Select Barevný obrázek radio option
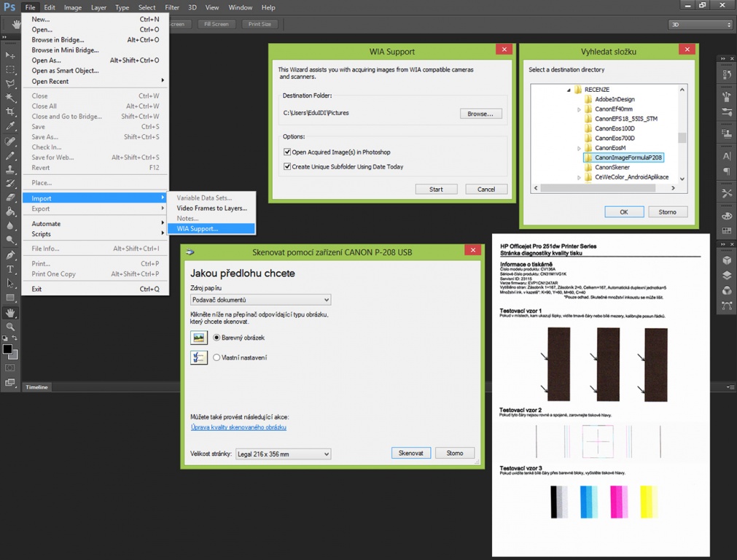 (x=217, y=338)
